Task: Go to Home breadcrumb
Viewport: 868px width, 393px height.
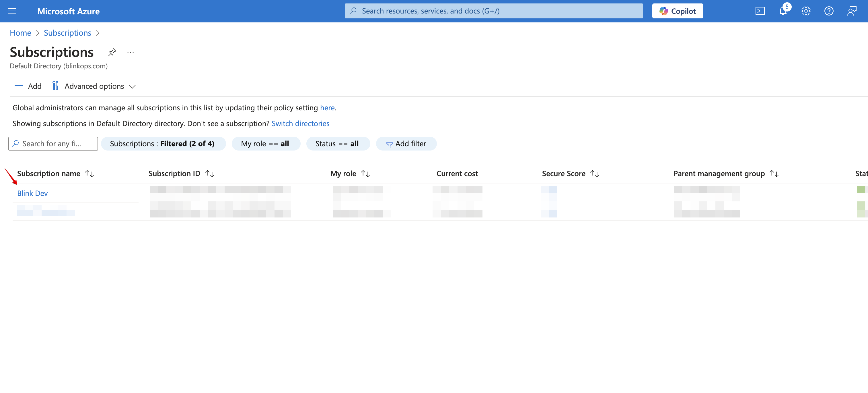Action: (20, 33)
